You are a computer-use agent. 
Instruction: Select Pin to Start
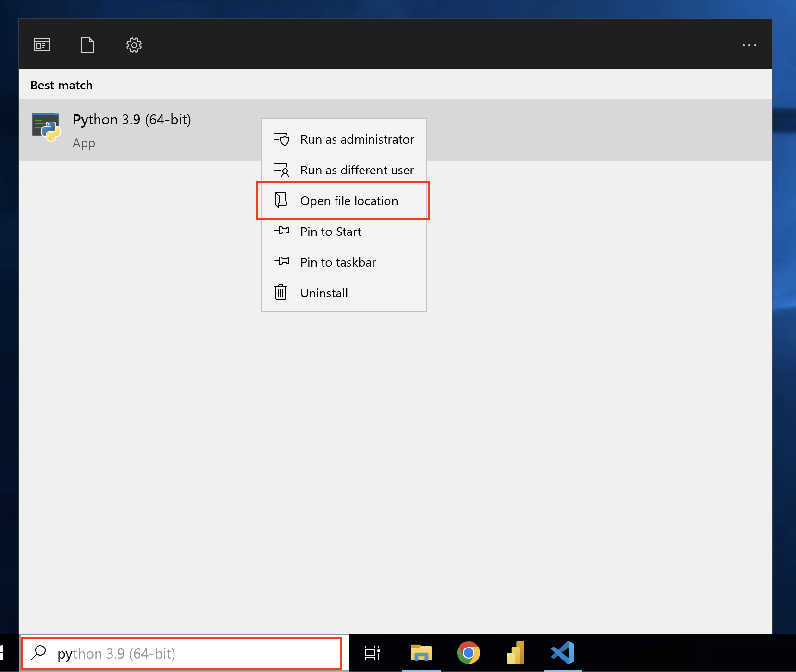point(330,232)
